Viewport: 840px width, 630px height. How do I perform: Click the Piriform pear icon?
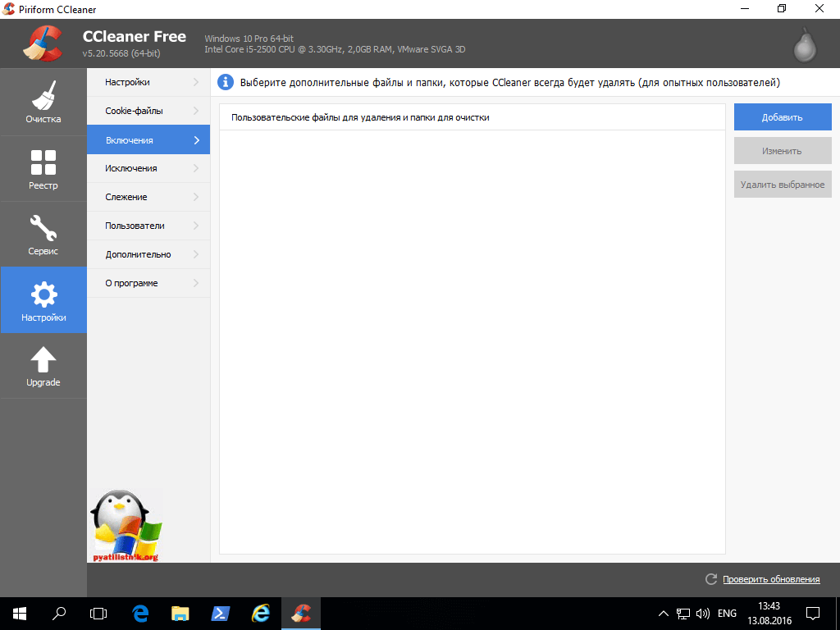pos(805,45)
